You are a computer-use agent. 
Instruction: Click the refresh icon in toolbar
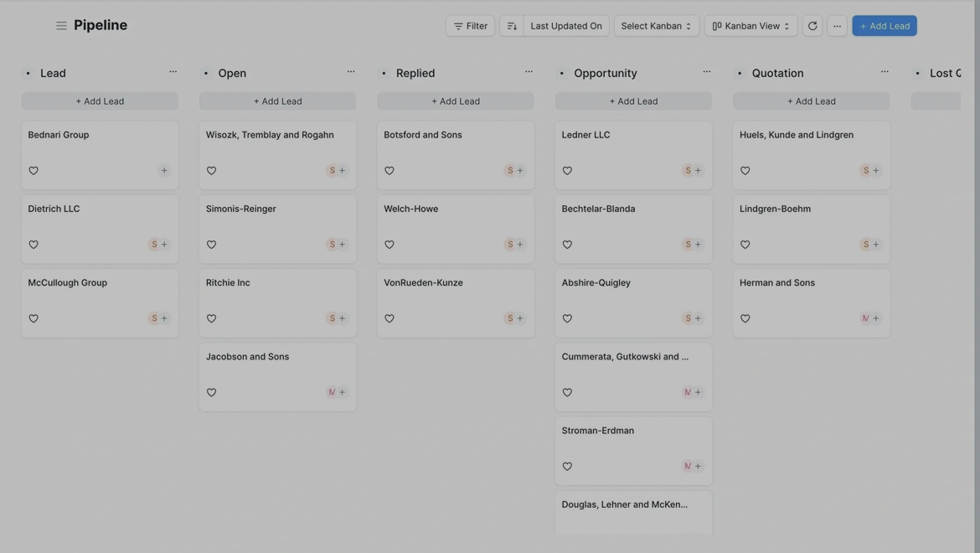pos(812,26)
